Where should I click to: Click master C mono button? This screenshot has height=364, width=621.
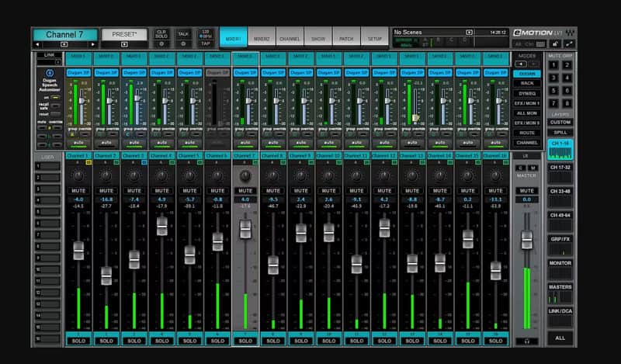[x=521, y=168]
